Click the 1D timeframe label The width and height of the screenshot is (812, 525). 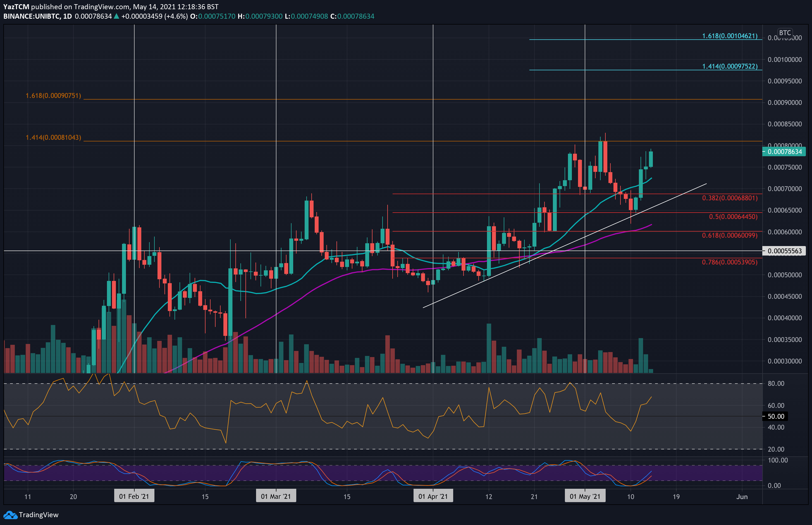click(68, 16)
